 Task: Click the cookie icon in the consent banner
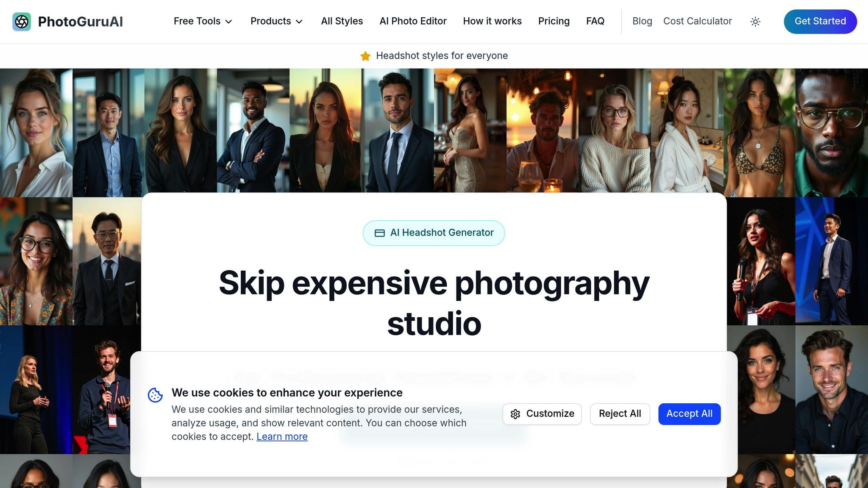point(155,395)
